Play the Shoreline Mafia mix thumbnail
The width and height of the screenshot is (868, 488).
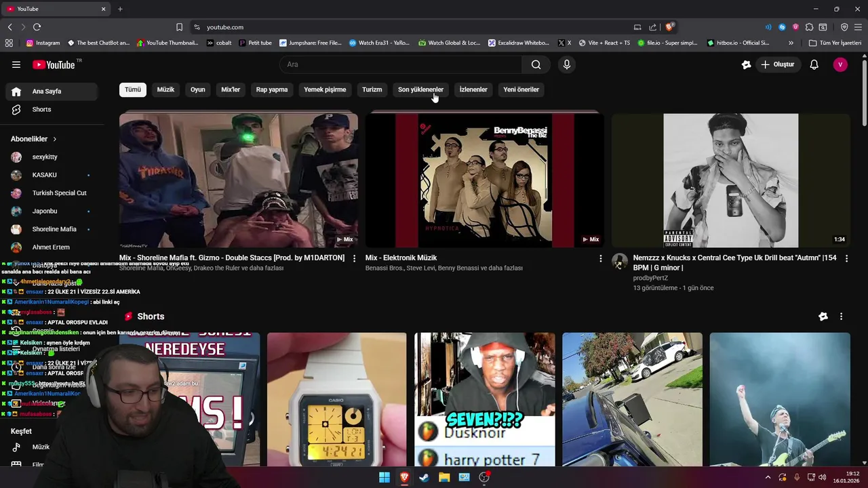[239, 180]
